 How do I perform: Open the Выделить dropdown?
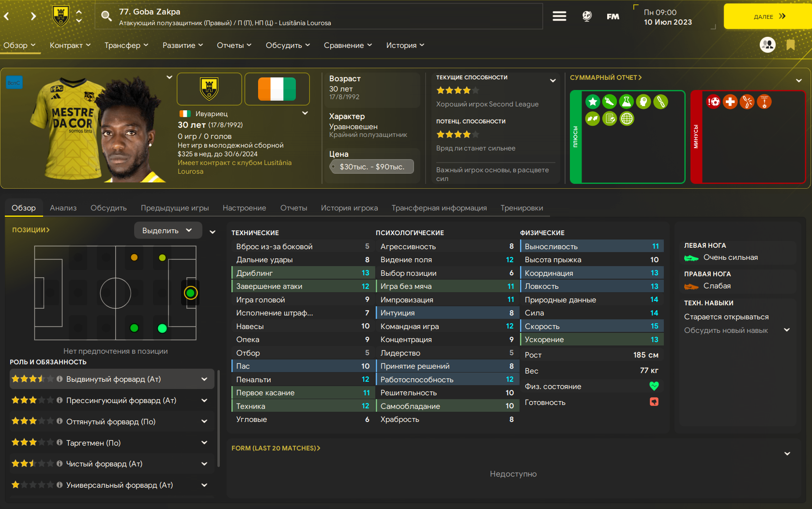pyautogui.click(x=167, y=231)
